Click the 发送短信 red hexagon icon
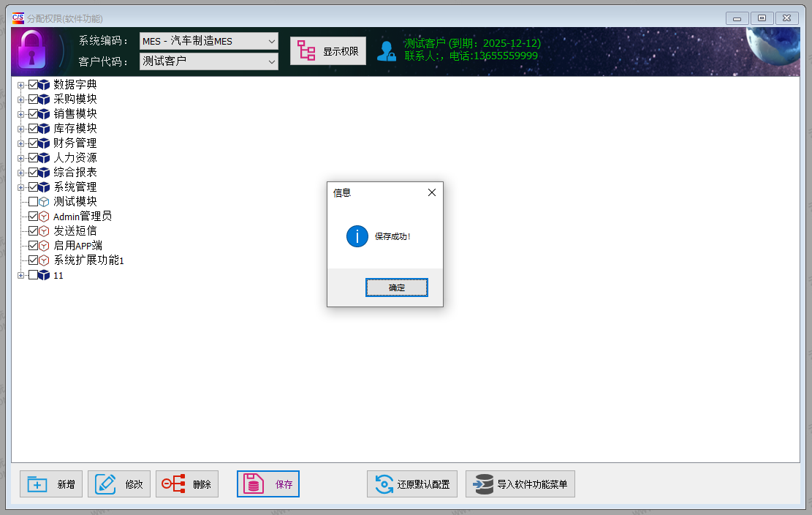812x515 pixels. pos(44,231)
